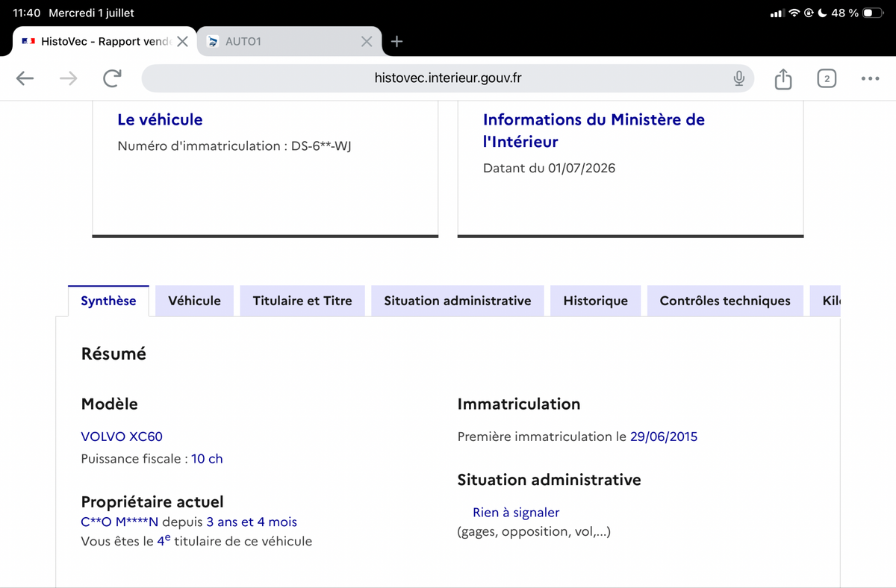This screenshot has width=896, height=588.
Task: Reload the page with the refresh icon
Action: coord(112,78)
